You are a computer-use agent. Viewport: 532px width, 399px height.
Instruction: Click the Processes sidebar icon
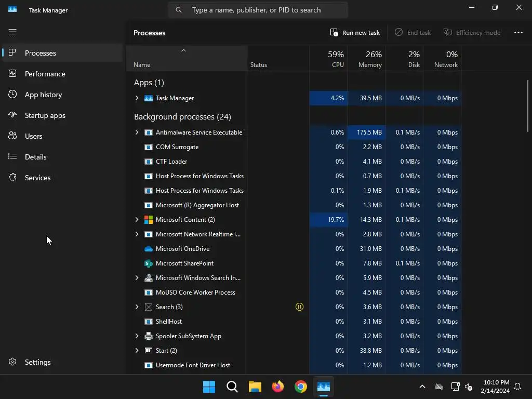[12, 52]
